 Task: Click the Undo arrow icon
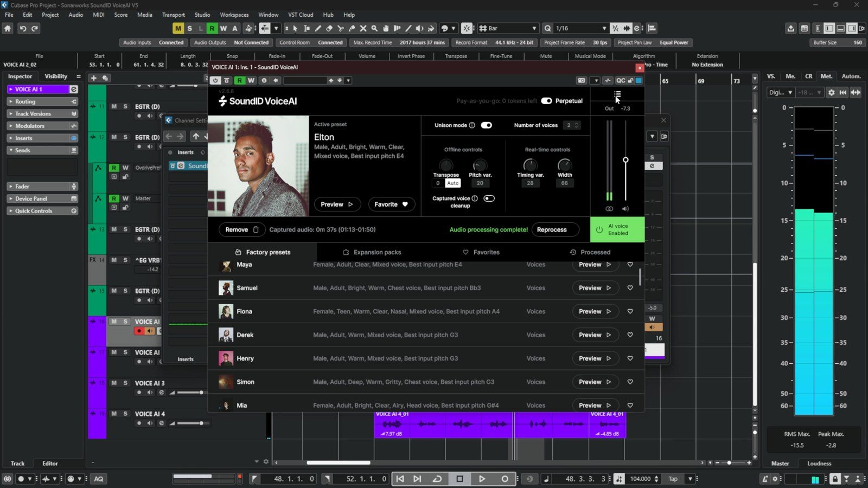tap(23, 28)
